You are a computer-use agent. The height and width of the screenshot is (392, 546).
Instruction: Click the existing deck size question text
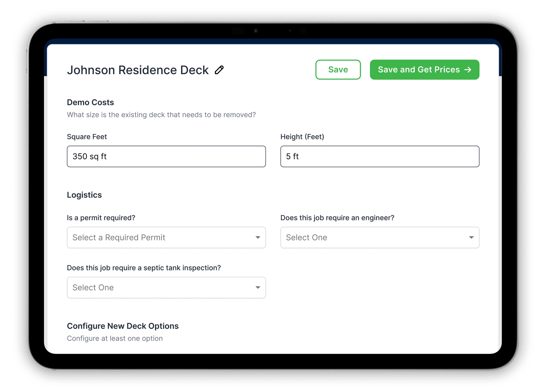tap(161, 115)
